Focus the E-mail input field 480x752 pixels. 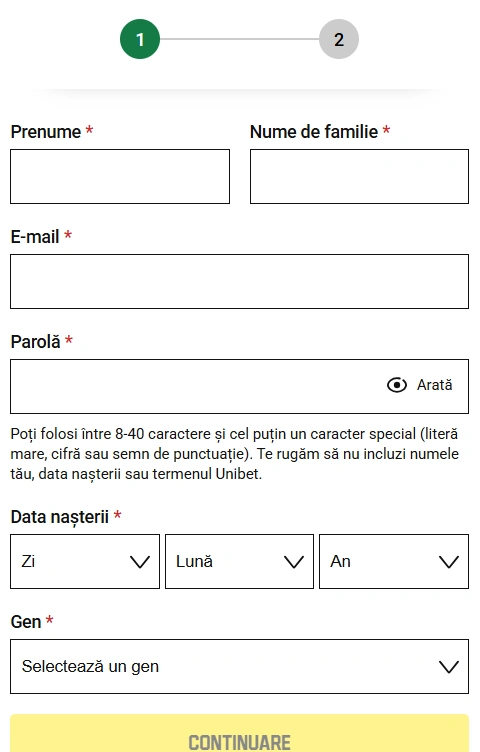(x=239, y=282)
